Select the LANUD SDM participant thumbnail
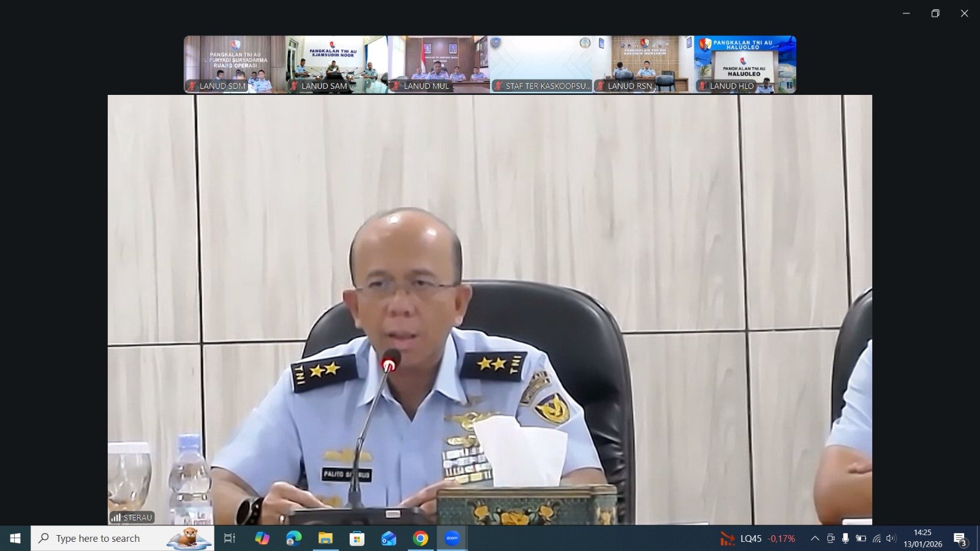Screen dimensions: 980x551 (x=235, y=64)
